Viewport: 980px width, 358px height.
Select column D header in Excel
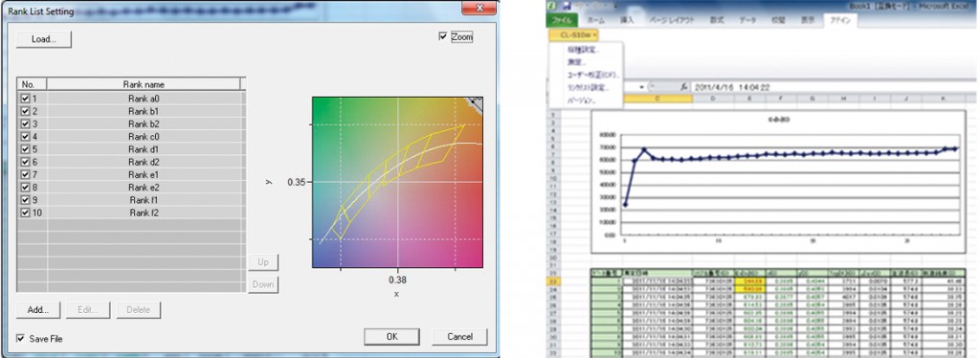712,98
